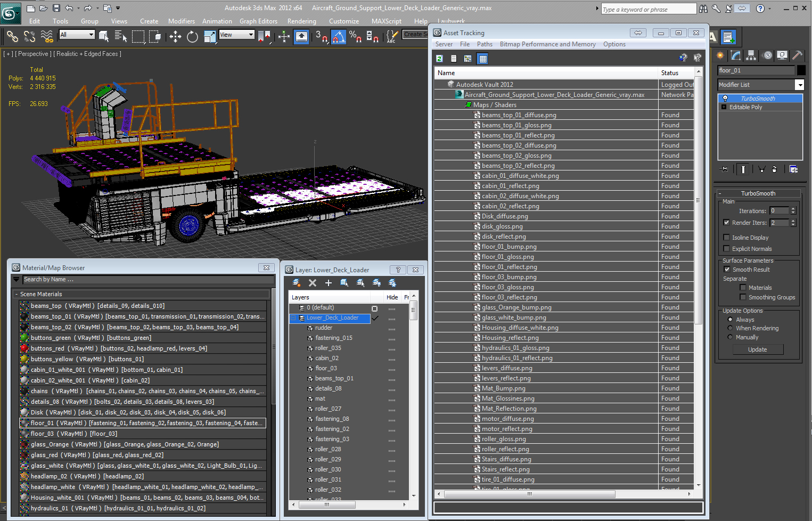Click Create New Layer icon in Layer dialog
Screen dimensions: 812x521
coord(296,283)
